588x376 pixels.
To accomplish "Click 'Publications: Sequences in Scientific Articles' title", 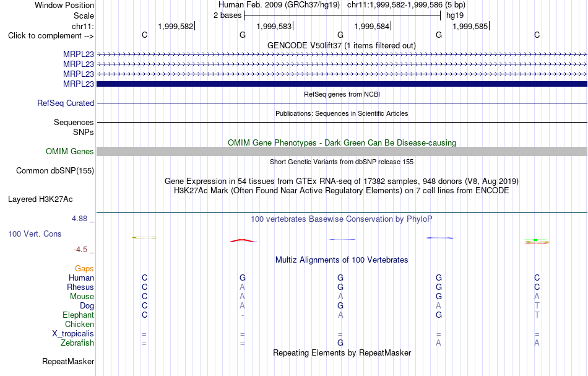I will coord(342,113).
